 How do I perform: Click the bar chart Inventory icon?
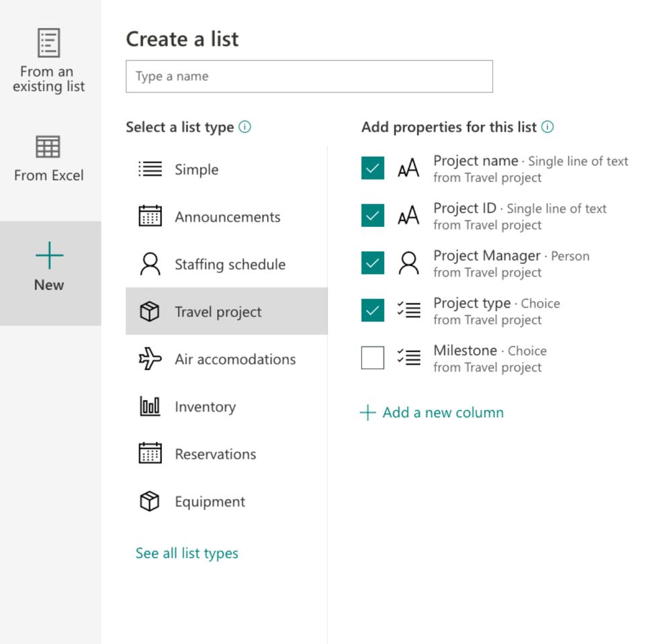coord(150,406)
